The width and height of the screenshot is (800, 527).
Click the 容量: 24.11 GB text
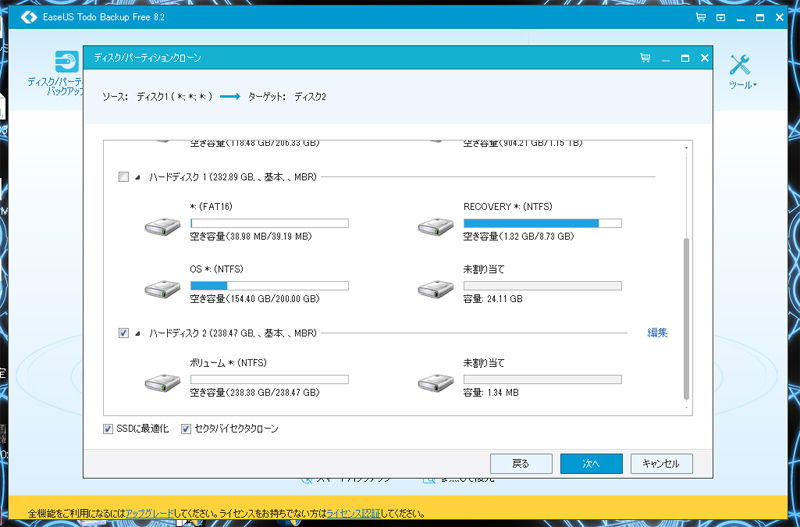click(493, 299)
